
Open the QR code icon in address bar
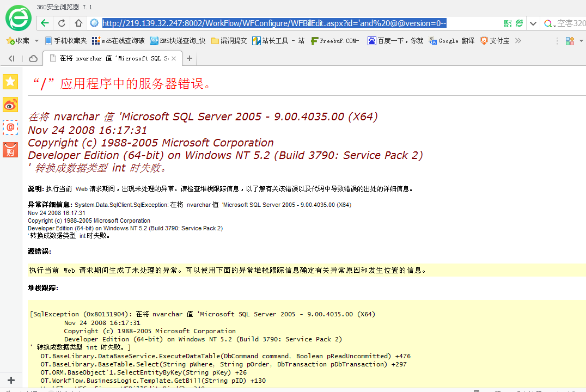[x=508, y=23]
